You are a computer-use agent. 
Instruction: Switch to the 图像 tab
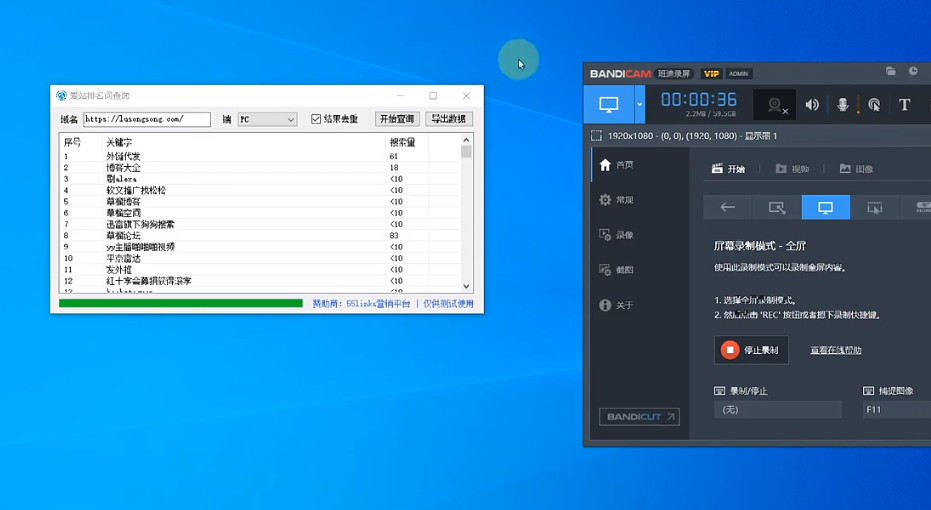click(x=856, y=169)
